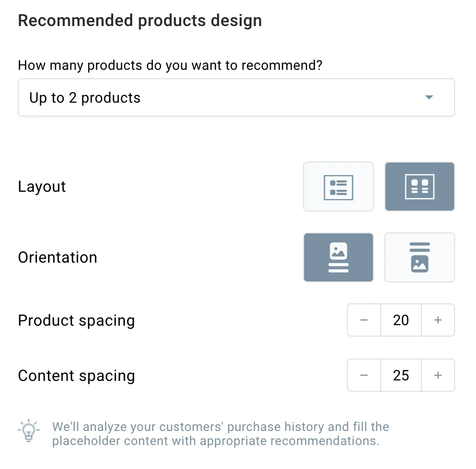Image resolution: width=476 pixels, height=469 pixels.
Task: Select the grid layout icon
Action: [420, 187]
